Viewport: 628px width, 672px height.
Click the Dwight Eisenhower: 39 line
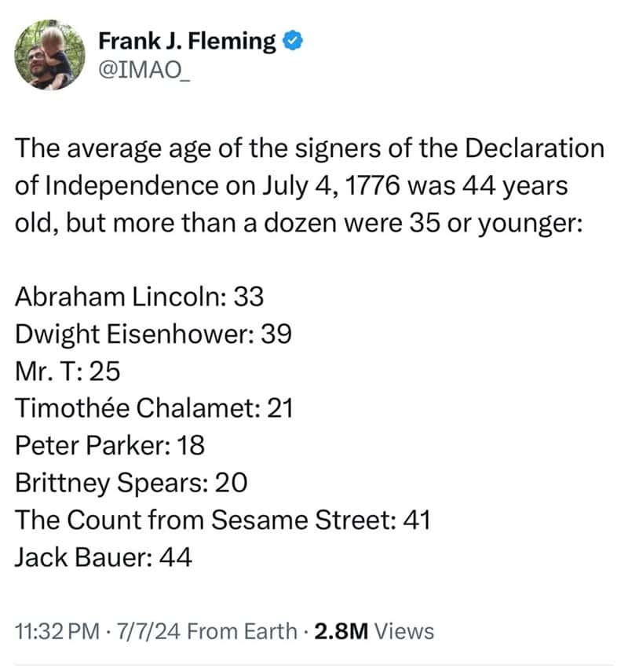pos(153,334)
